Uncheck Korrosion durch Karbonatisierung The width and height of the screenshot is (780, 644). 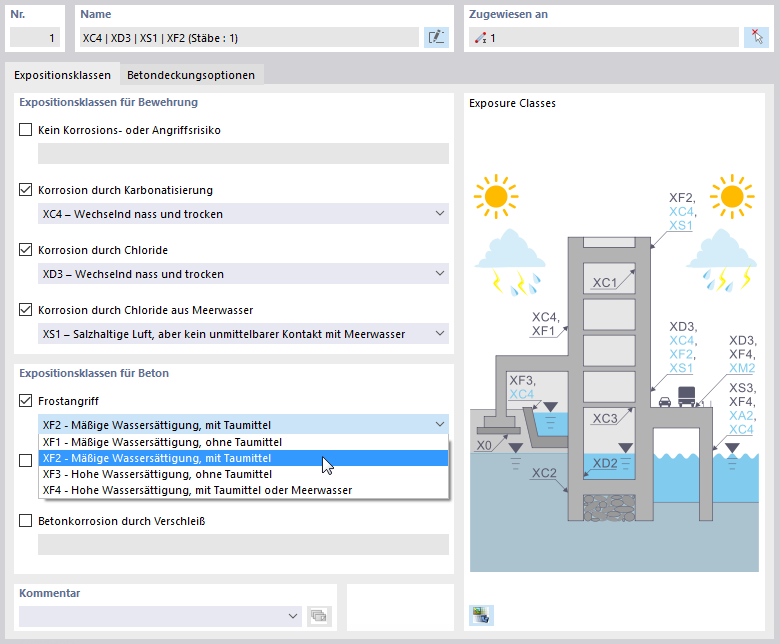point(25,190)
